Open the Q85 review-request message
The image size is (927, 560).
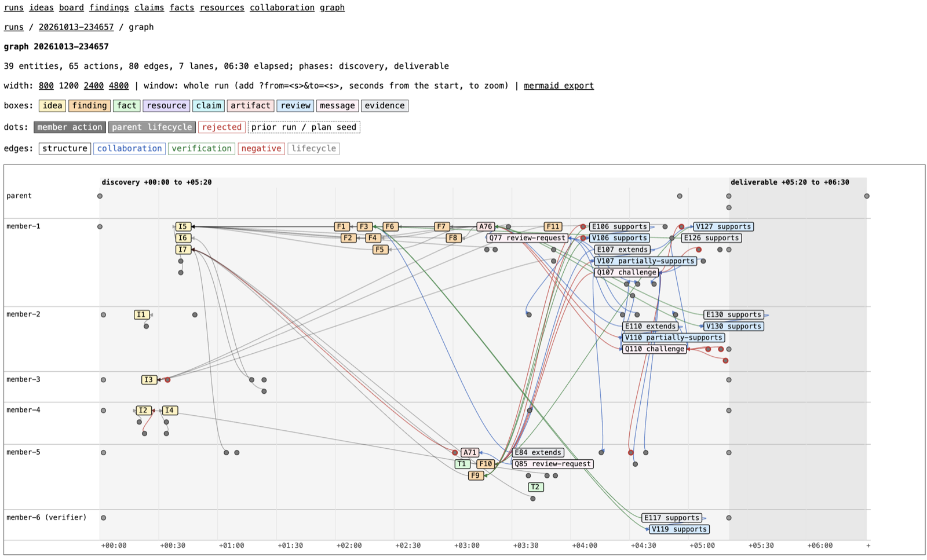(x=552, y=464)
